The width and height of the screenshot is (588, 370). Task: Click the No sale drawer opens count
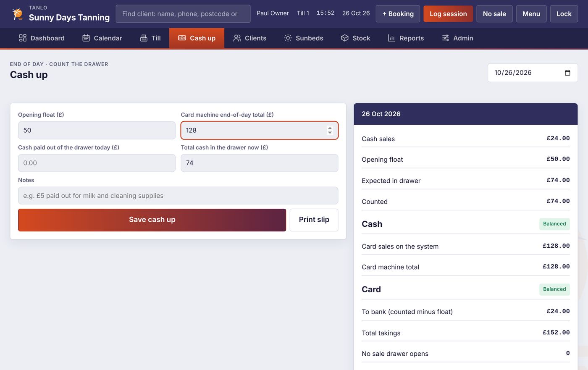[568, 353]
